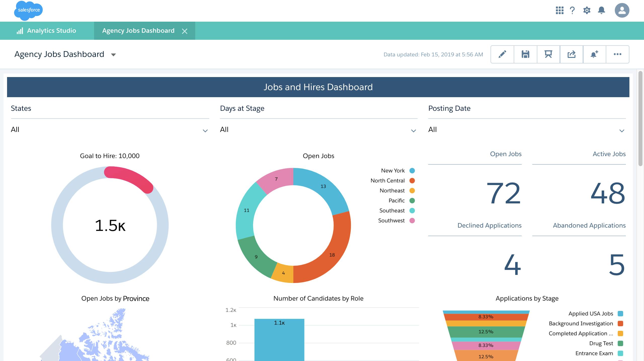Open the Setup gear icon
Viewport: 644px width, 361px height.
(x=587, y=10)
